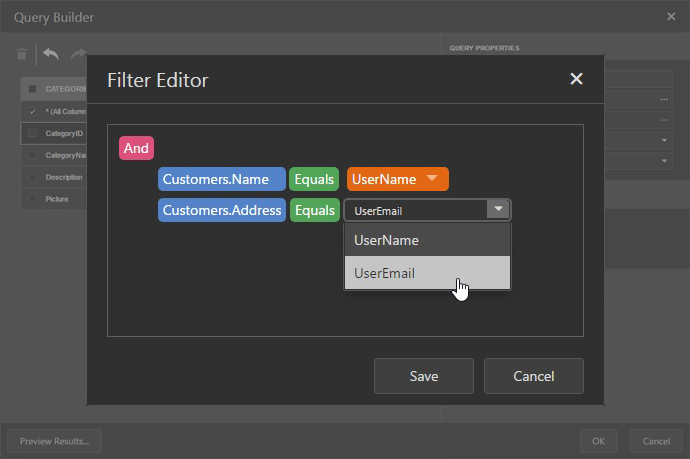Click Cancel in Query Builder window
690x459 pixels.
click(x=656, y=441)
